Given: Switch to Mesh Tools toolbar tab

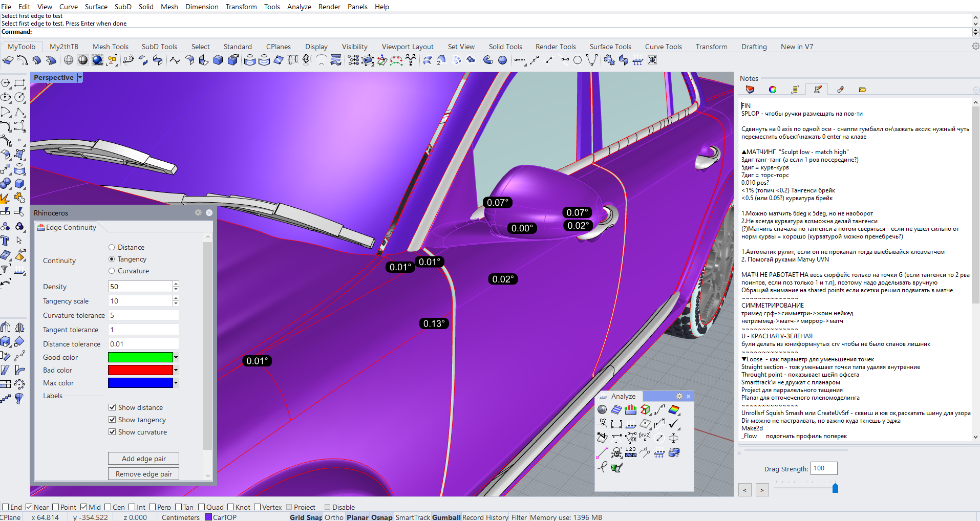Looking at the screenshot, I should click(x=111, y=47).
